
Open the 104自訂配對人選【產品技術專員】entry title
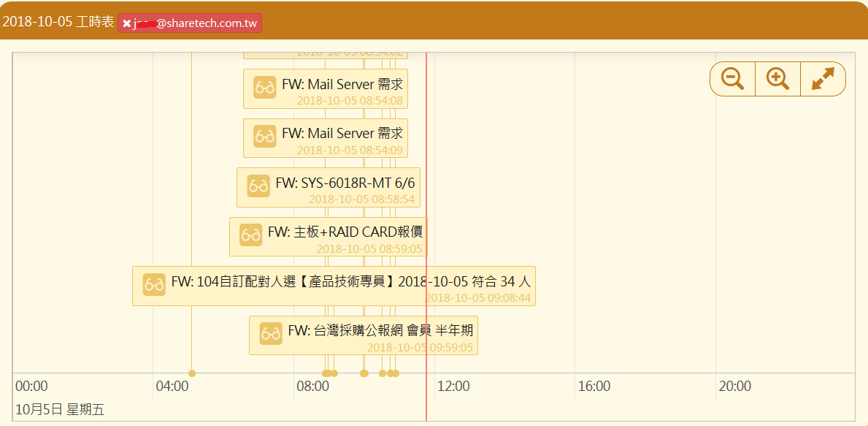[x=350, y=281]
